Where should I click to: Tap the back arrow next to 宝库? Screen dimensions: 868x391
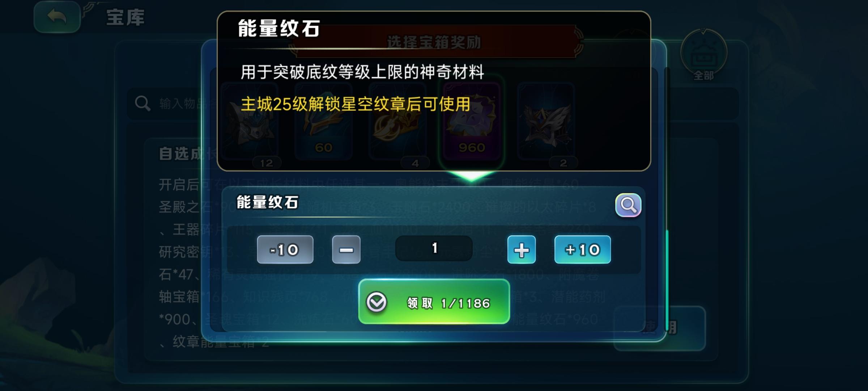point(57,17)
